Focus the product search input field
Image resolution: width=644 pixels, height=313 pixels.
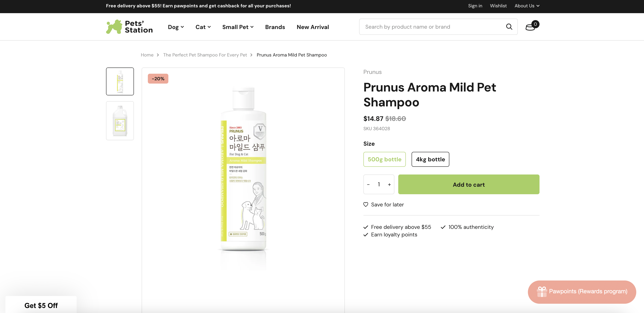[x=432, y=27]
